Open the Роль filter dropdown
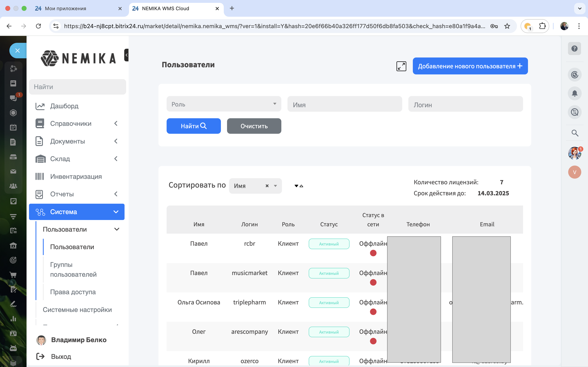 224,104
